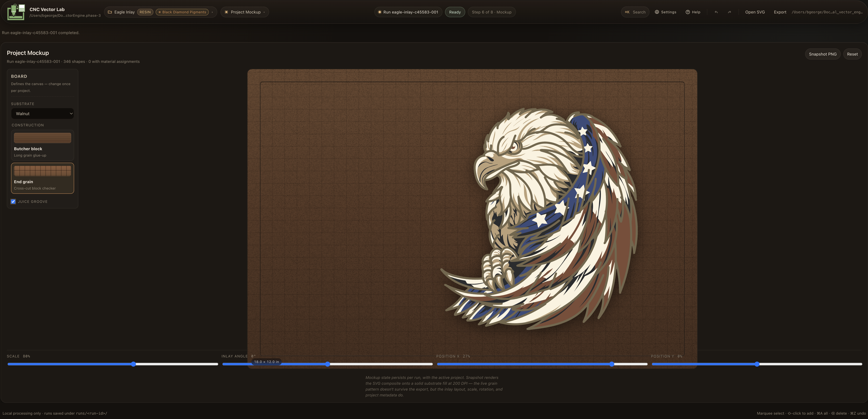Click the Marquee select shortcuts hint

point(811,413)
